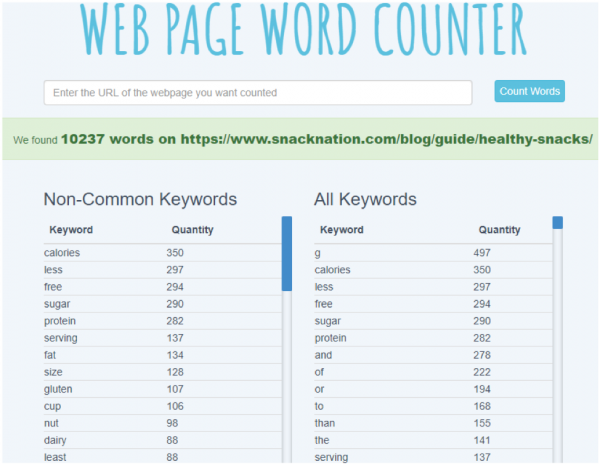Click quantity 134 next to fat
This screenshot has height=464, width=600.
[x=175, y=355]
